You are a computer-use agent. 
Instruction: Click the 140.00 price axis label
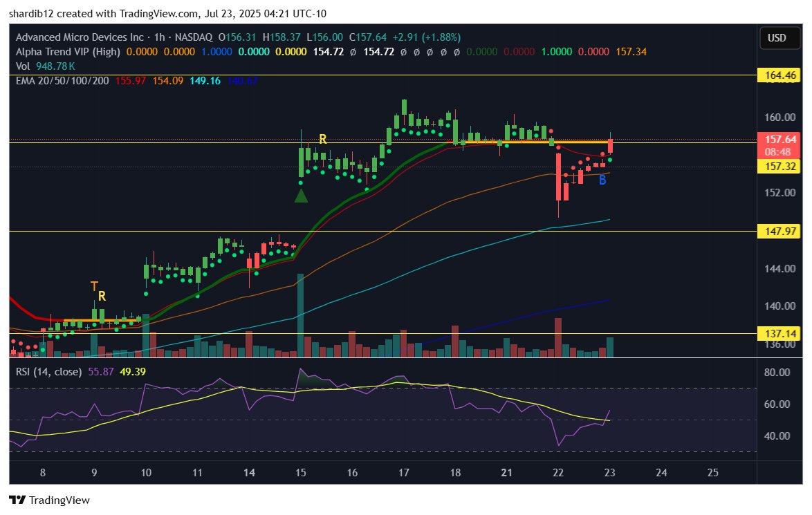779,306
